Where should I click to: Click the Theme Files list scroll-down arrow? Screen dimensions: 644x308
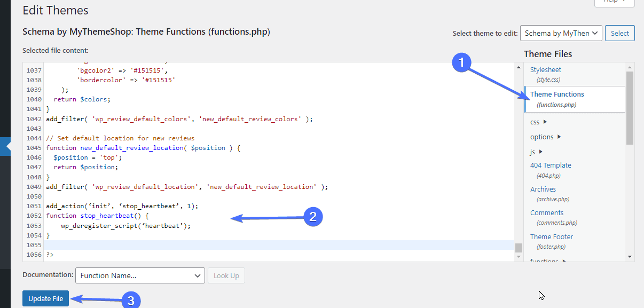tap(630, 257)
